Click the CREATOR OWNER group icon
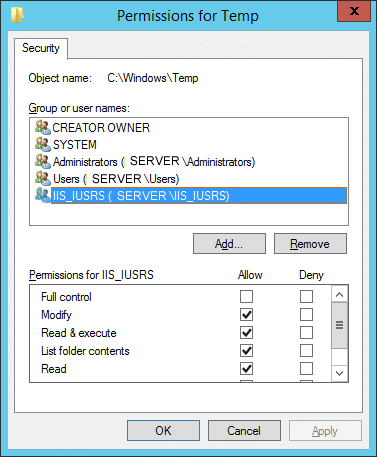The image size is (377, 457). point(43,127)
